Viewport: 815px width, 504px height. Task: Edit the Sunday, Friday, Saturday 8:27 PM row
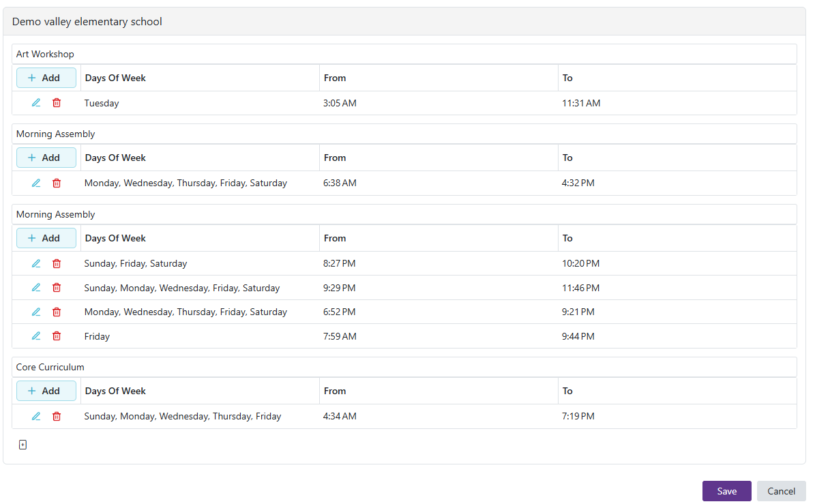coord(36,263)
